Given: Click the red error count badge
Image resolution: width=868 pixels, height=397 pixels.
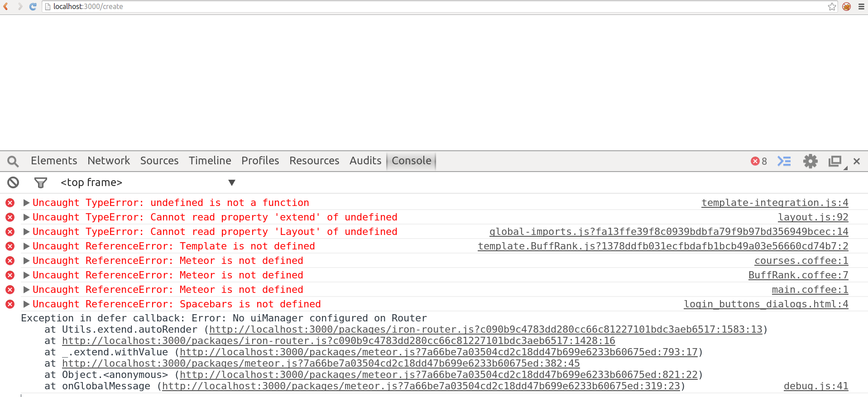Looking at the screenshot, I should tap(759, 161).
